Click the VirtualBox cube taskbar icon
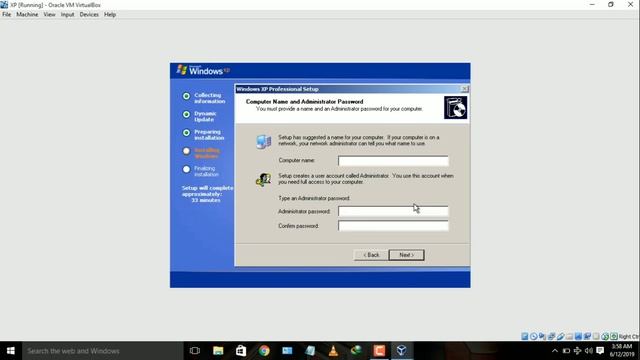Screen dimensions: 640x360 (x=402, y=351)
